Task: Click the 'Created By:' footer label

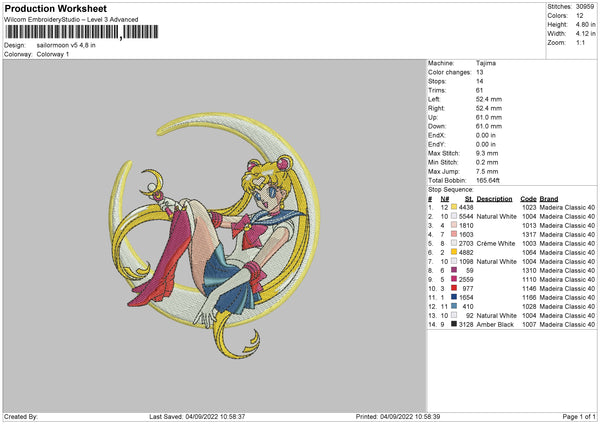Action: 21,416
